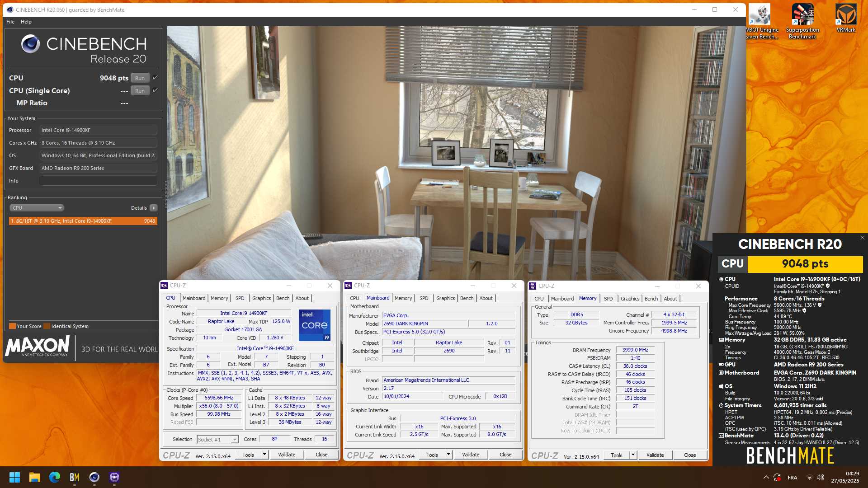Click Tools button in third CPU-Z window
Image resolution: width=868 pixels, height=488 pixels.
point(617,455)
